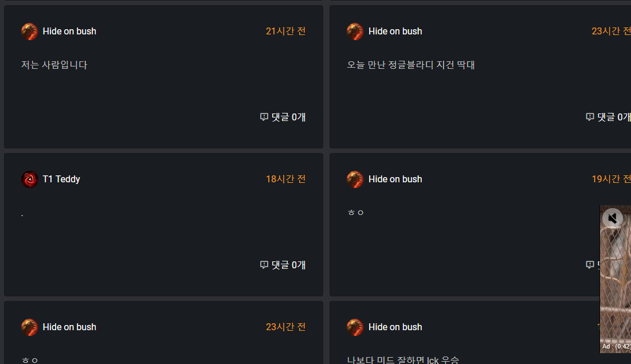The width and height of the screenshot is (631, 364).
Task: Click Hide on bush name on lck 우승 post
Action: pyautogui.click(x=395, y=327)
